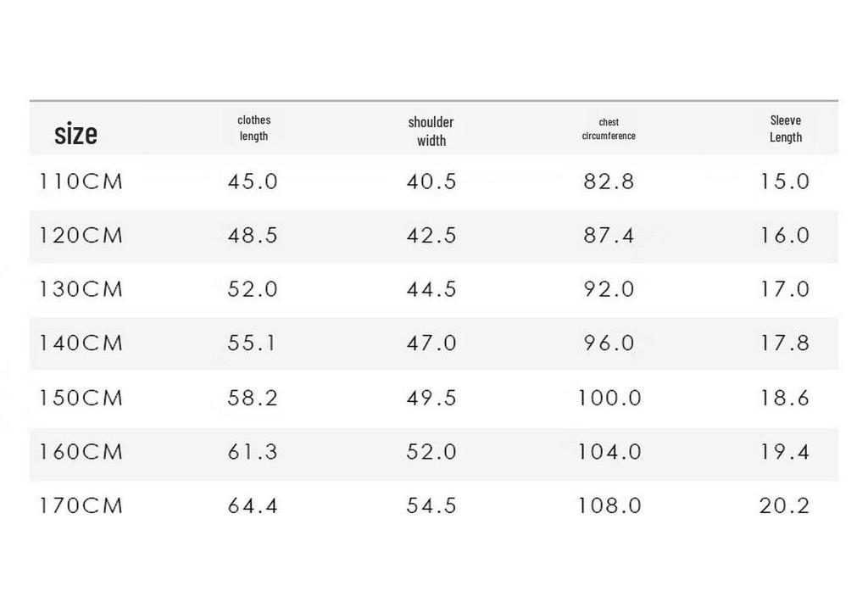Click chest circumference value 100.0
868x608 pixels.
tap(609, 398)
